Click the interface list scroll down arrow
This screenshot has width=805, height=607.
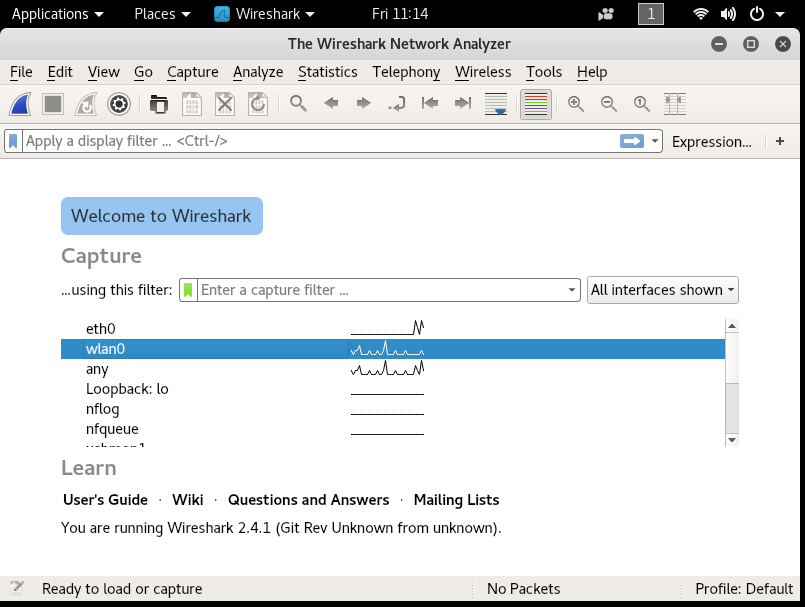click(x=732, y=440)
